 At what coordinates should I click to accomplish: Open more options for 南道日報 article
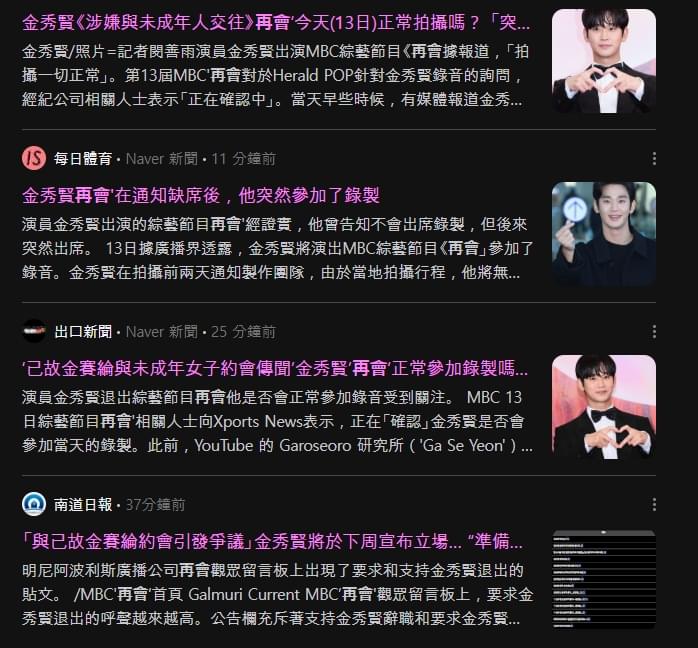pyautogui.click(x=654, y=504)
